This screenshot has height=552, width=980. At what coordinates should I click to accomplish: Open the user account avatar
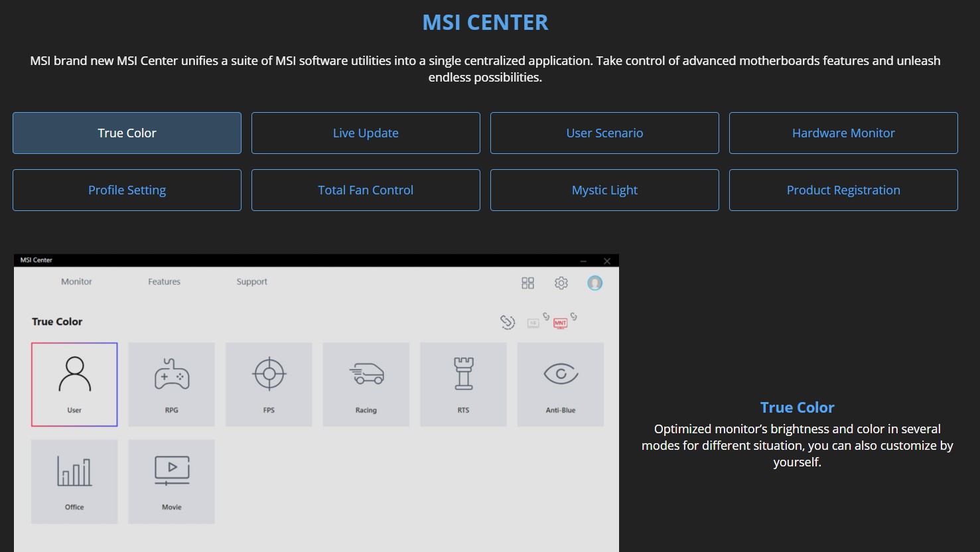point(595,283)
